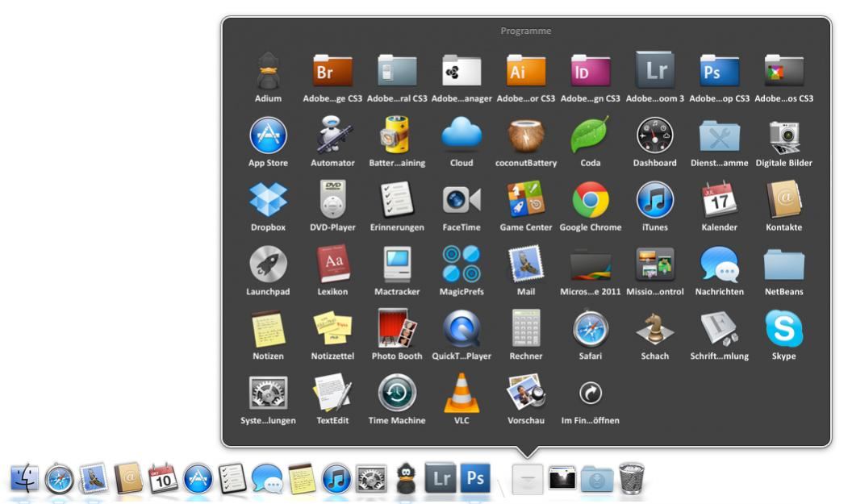Open Rechner calculator
This screenshot has width=852, height=504.
click(526, 329)
